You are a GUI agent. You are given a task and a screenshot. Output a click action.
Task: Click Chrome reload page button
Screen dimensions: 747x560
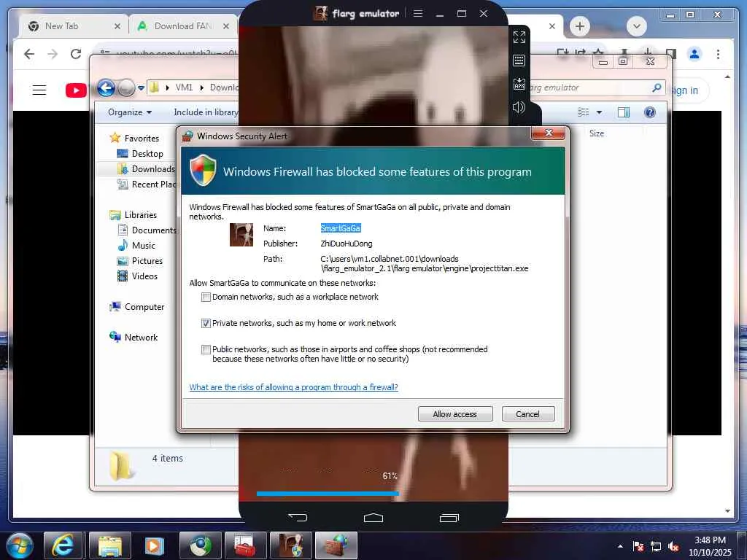[76, 54]
